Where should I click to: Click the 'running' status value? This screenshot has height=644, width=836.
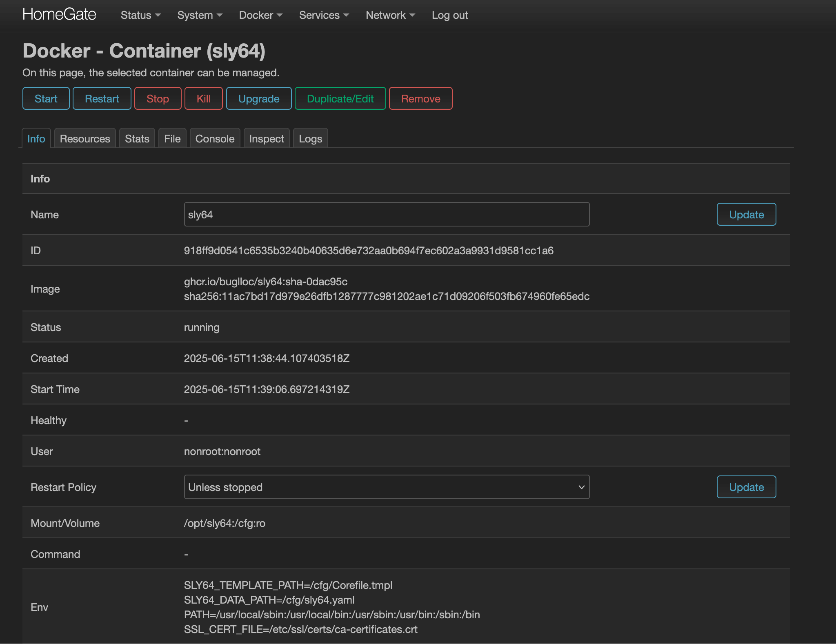click(202, 327)
